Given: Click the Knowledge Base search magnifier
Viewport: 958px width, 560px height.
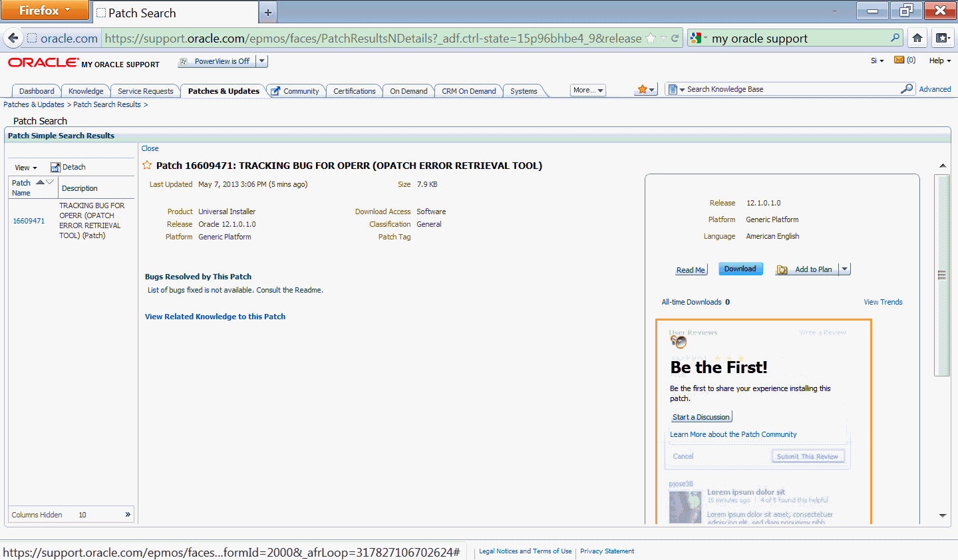Looking at the screenshot, I should (907, 89).
